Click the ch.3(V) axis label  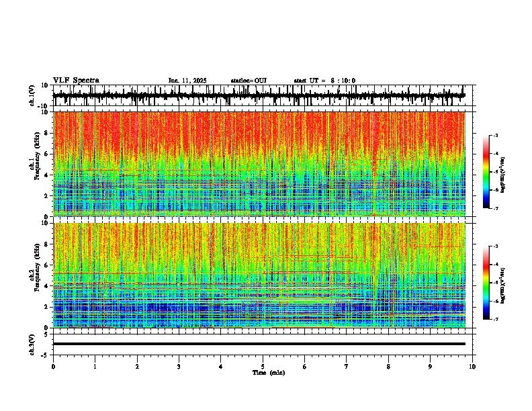[32, 345]
